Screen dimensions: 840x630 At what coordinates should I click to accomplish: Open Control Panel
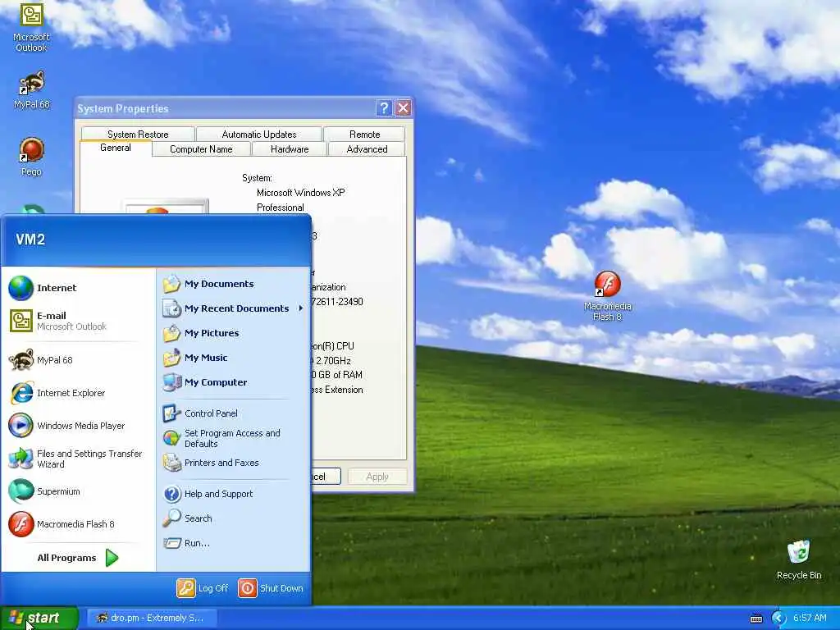[x=234, y=413]
